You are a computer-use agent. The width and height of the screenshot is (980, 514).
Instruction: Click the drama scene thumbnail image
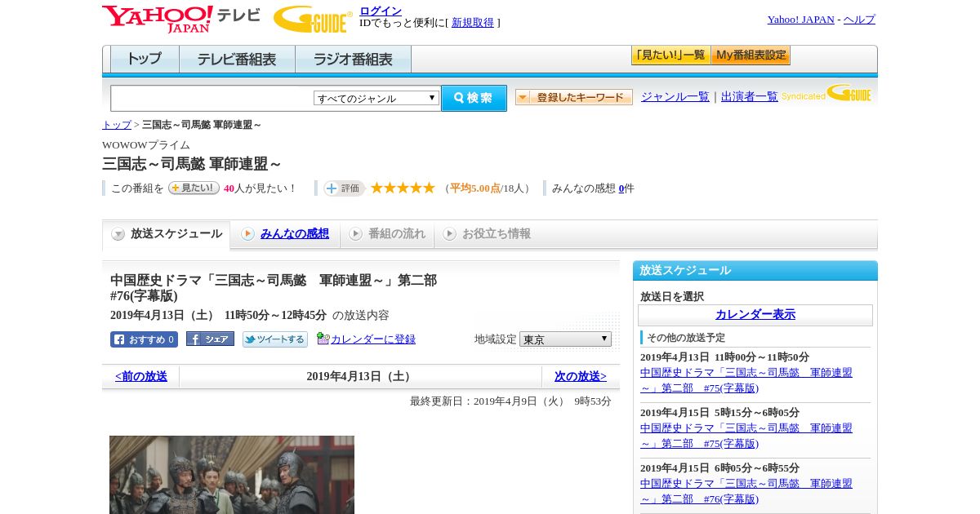[232, 475]
